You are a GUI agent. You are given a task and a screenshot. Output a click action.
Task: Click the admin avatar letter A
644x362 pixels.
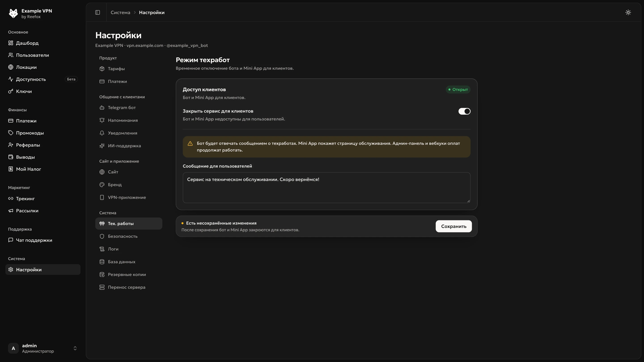click(13, 348)
